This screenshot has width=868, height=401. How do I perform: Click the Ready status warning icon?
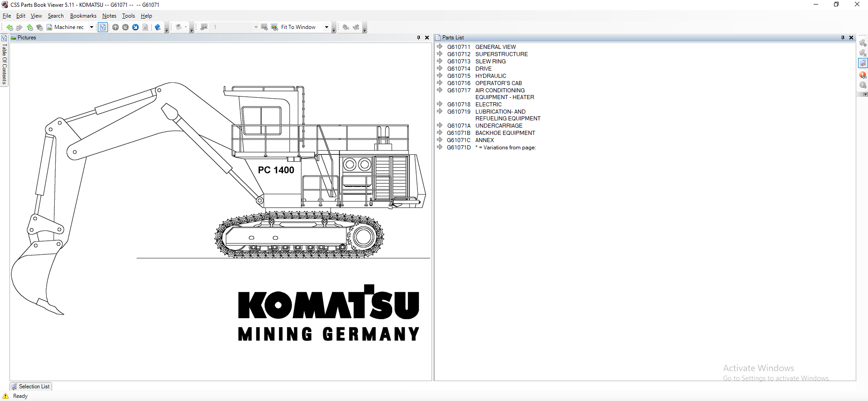point(5,396)
